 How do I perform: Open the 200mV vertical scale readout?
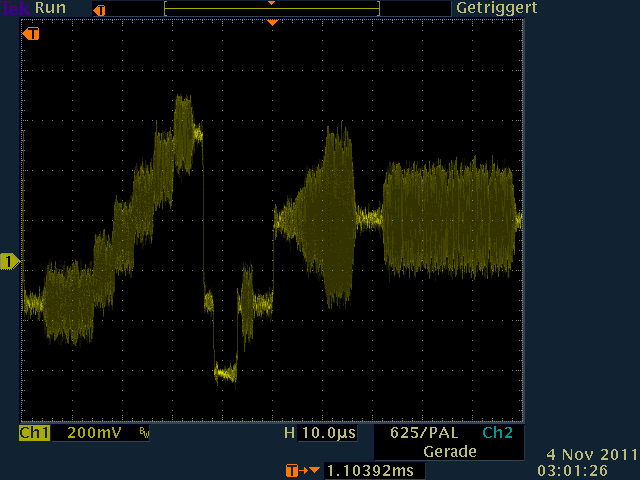95,434
